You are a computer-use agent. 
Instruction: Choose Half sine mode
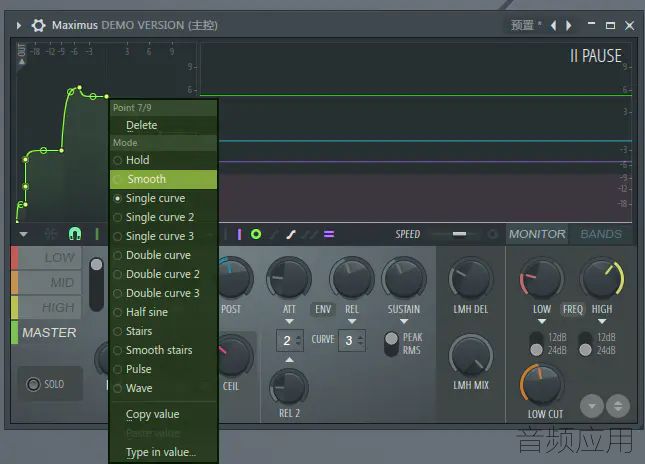pyautogui.click(x=163, y=312)
